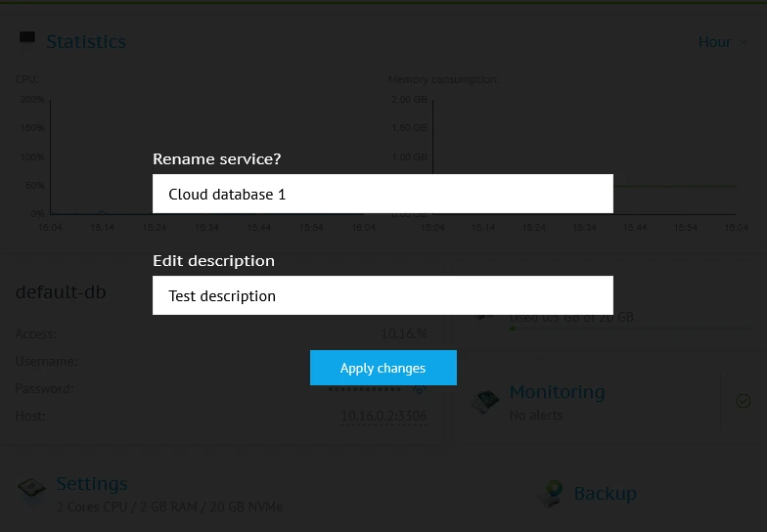Open the Hour time range dropdown
Image resolution: width=767 pixels, height=532 pixels.
click(x=722, y=42)
